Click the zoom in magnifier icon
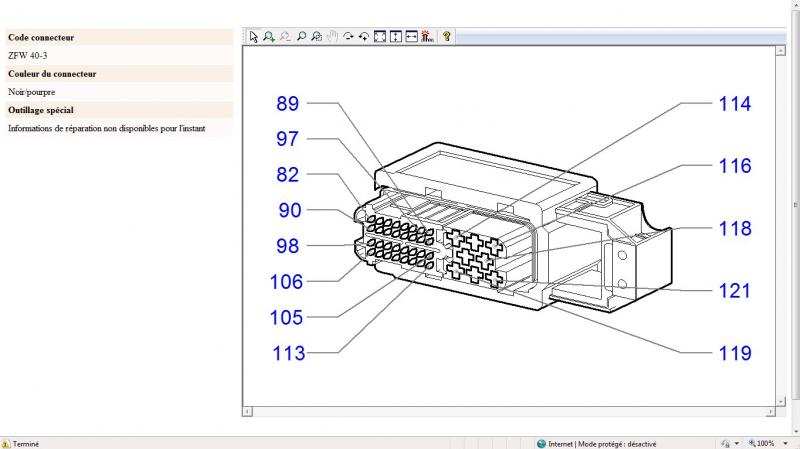Image resolution: width=800 pixels, height=449 pixels. 269,36
